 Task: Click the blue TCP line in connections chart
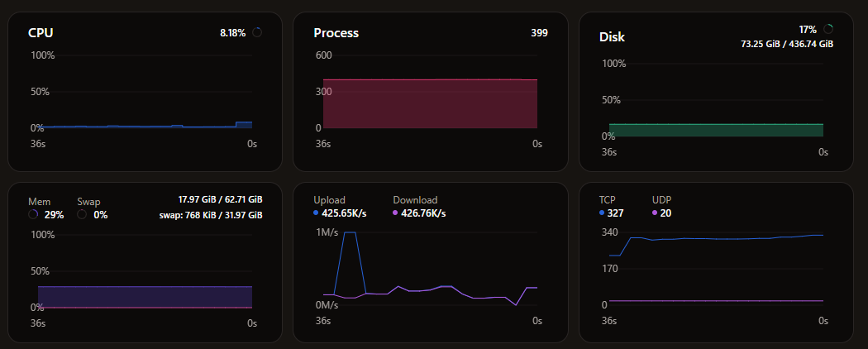(x=716, y=239)
